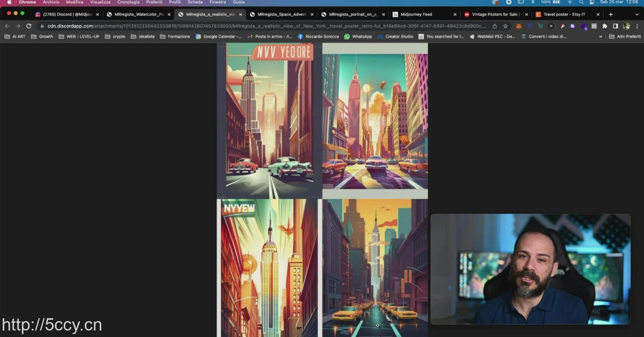This screenshot has height=337, width=644.
Task: Close the Midjourney Feed tab
Action: point(455,14)
